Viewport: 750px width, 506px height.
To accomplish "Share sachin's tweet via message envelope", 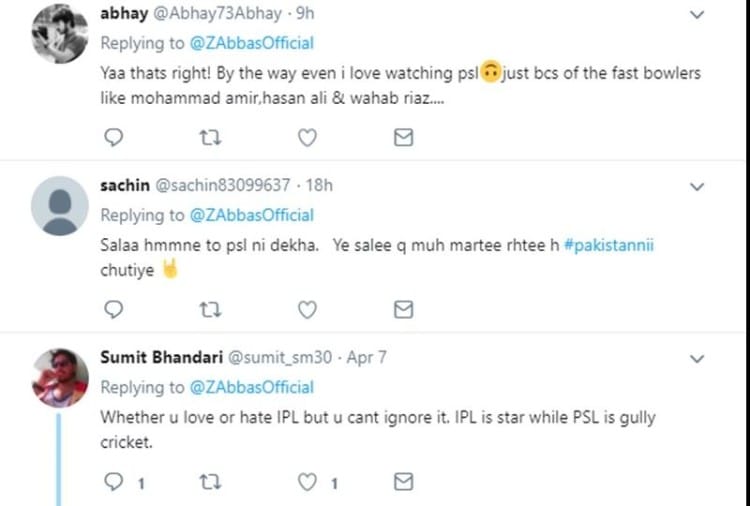I will [x=403, y=309].
